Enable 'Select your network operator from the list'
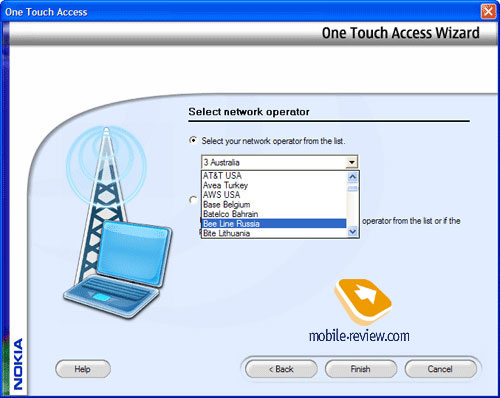Image resolution: width=500 pixels, height=398 pixels. click(x=193, y=140)
